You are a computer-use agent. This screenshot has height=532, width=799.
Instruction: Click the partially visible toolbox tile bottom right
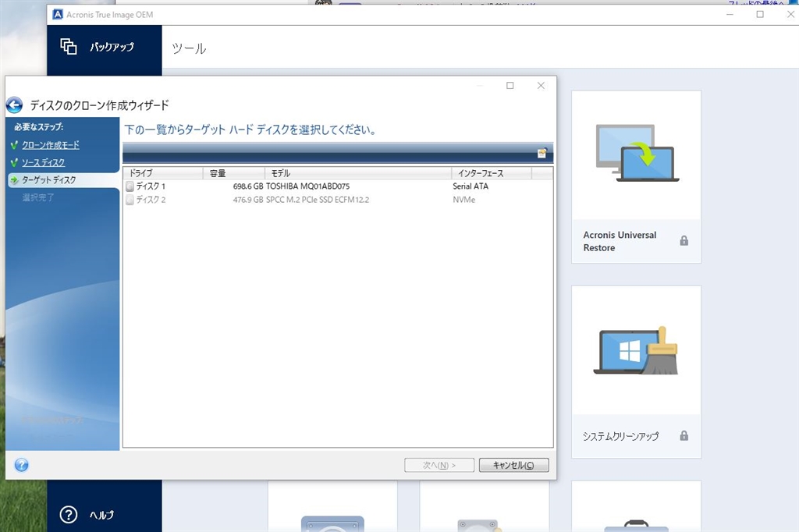(636, 506)
